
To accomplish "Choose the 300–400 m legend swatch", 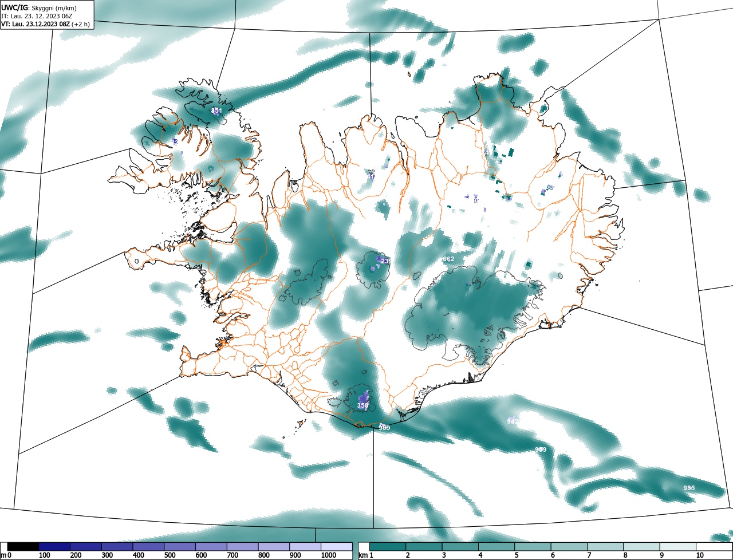I will coord(117,547).
